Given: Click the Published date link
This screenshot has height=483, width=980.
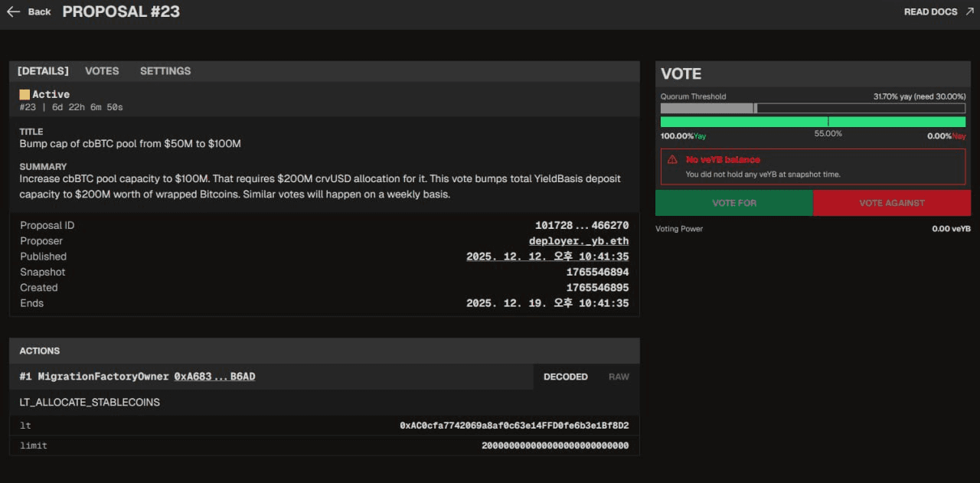Looking at the screenshot, I should pos(548,256).
